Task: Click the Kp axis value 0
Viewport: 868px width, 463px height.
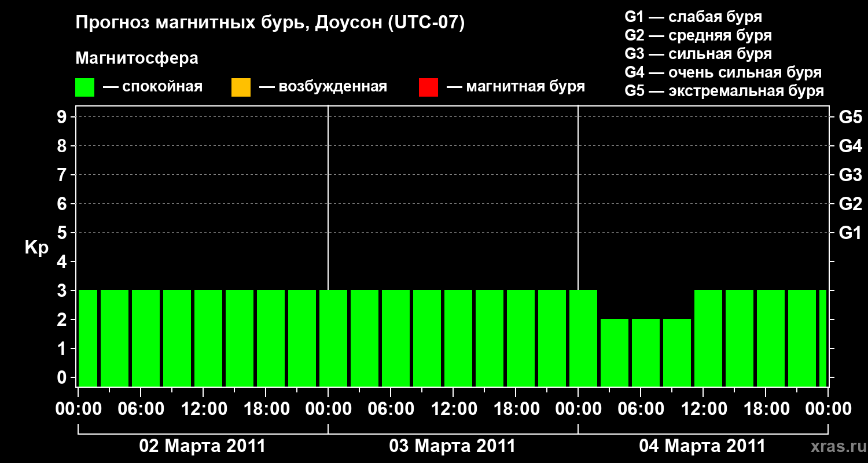Action: point(63,377)
